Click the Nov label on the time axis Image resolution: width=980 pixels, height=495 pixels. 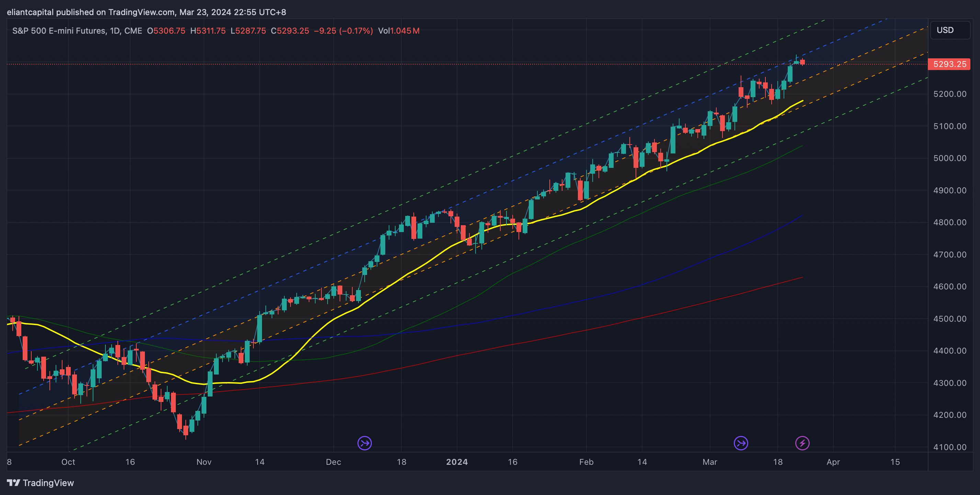204,462
